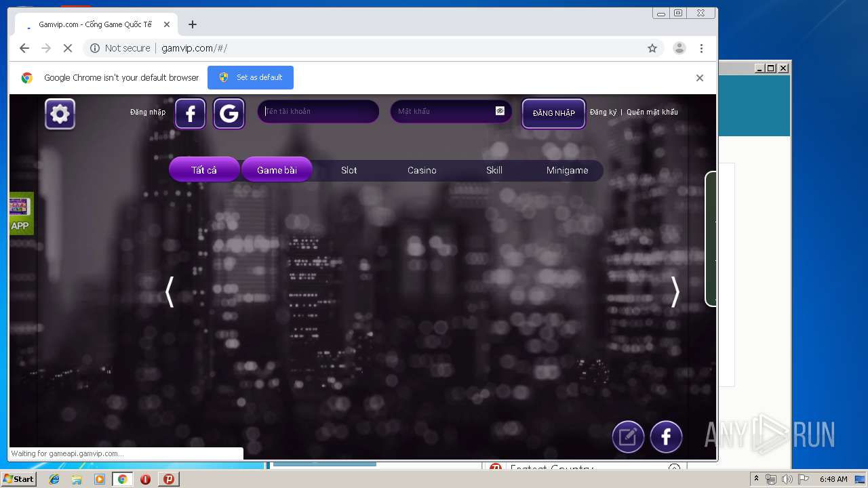Open the media player taskbar icon
This screenshot has height=488, width=868.
point(100,479)
